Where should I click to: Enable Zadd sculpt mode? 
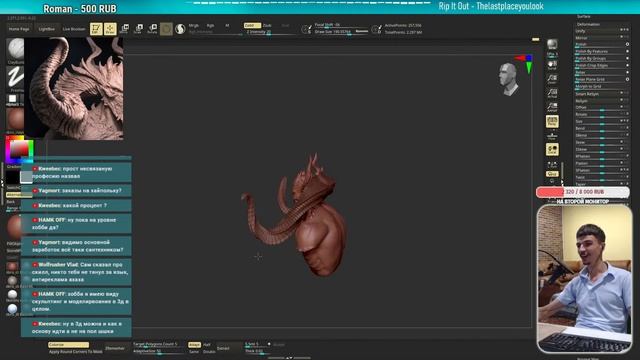[x=251, y=25]
